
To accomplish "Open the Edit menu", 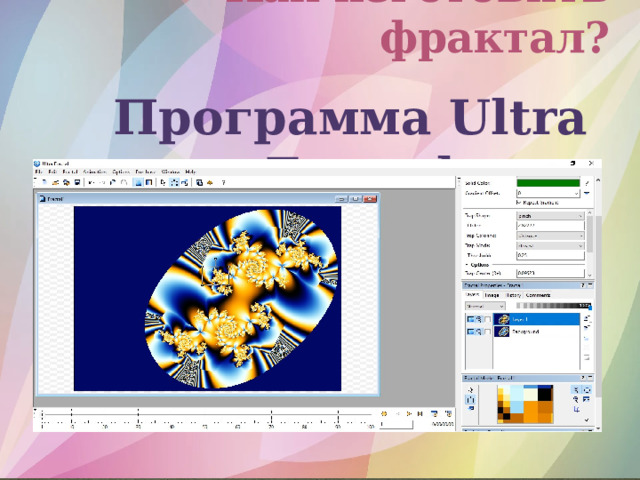I will tap(52, 172).
